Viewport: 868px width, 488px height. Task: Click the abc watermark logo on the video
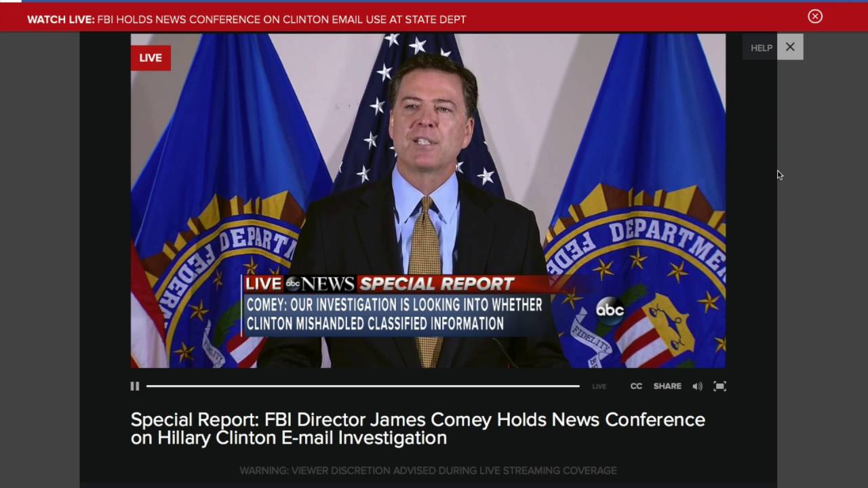(610, 310)
